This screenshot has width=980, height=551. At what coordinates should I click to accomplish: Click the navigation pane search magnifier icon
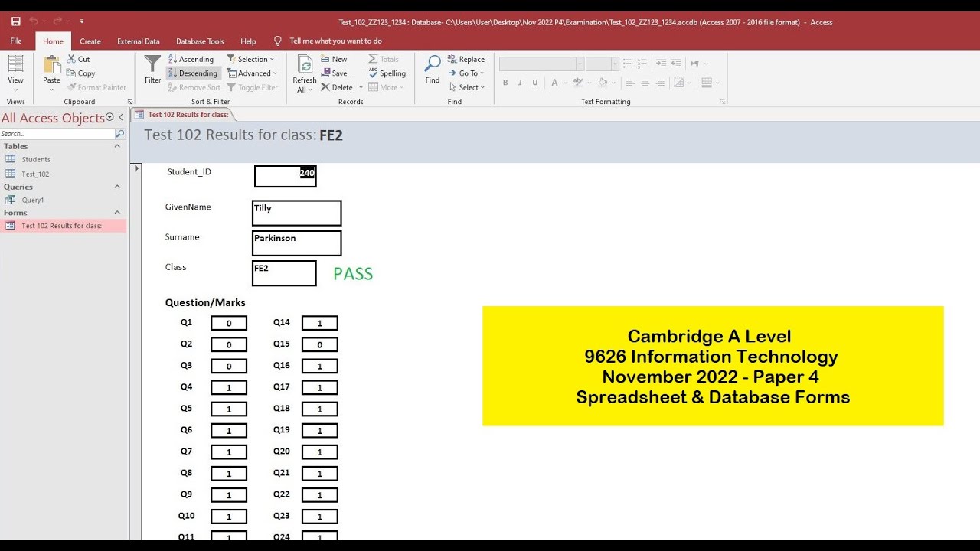pyautogui.click(x=119, y=134)
